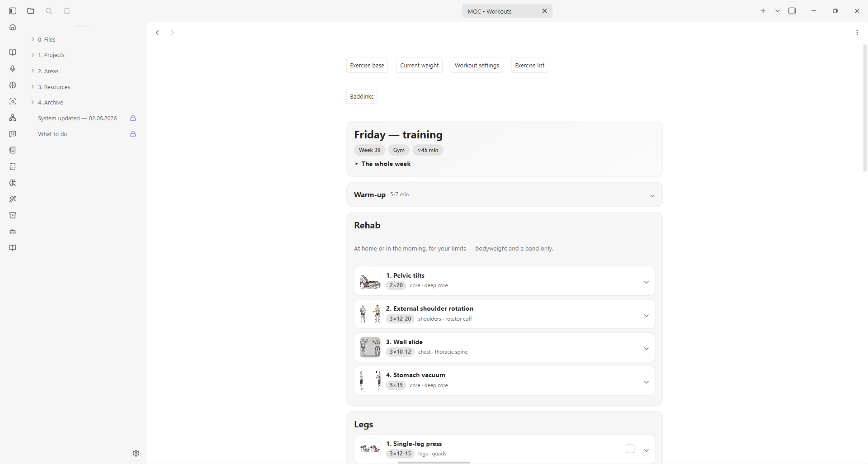Click the scan-search icon in the ribbon
This screenshot has height=464, width=868.
[x=13, y=101]
